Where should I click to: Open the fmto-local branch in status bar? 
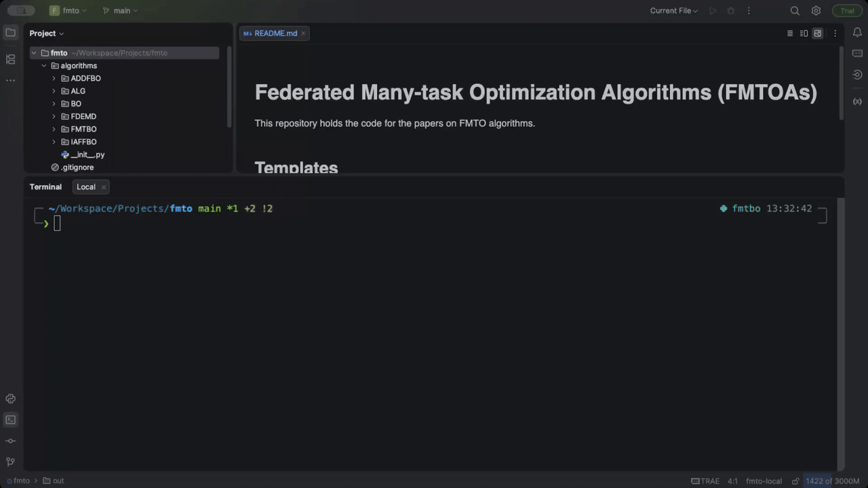(x=764, y=481)
